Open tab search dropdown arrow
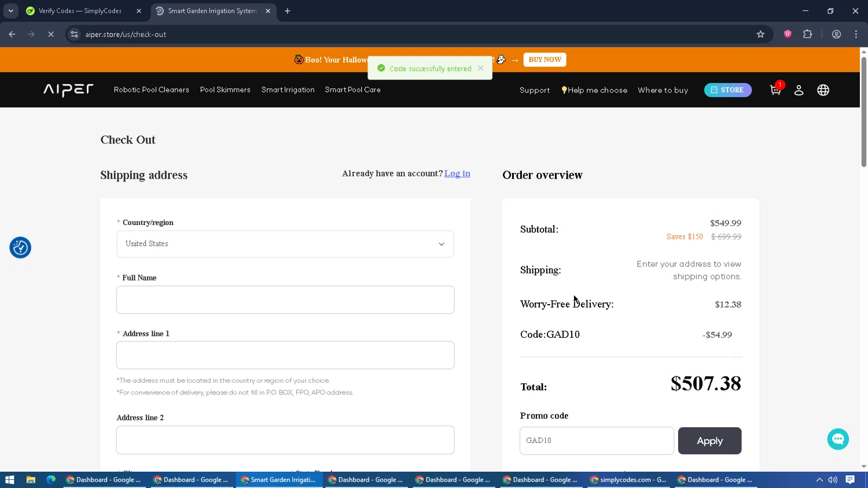The width and height of the screenshot is (868, 488). (10, 11)
